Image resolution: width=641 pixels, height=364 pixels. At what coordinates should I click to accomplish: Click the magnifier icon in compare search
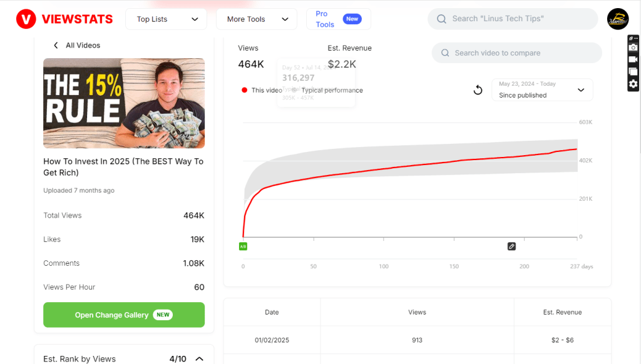coord(445,53)
